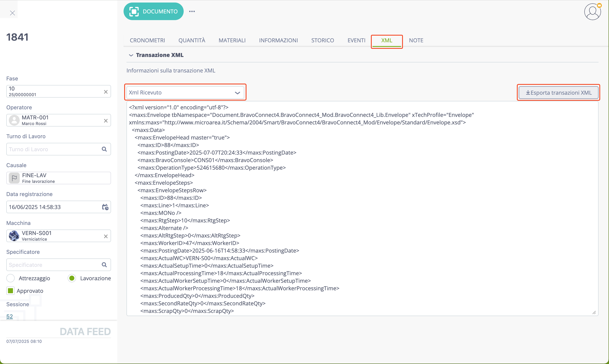The height and width of the screenshot is (364, 609).
Task: Go to the STORICO tab
Action: tap(323, 40)
